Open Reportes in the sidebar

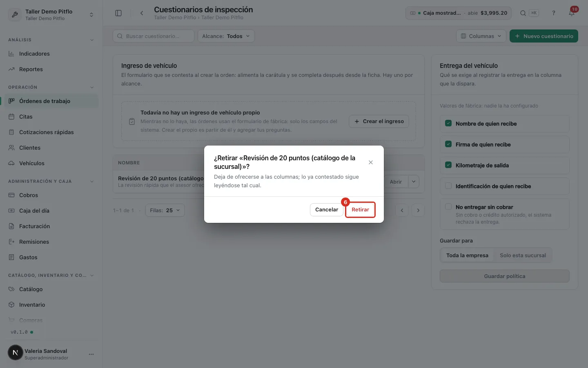click(x=51, y=69)
